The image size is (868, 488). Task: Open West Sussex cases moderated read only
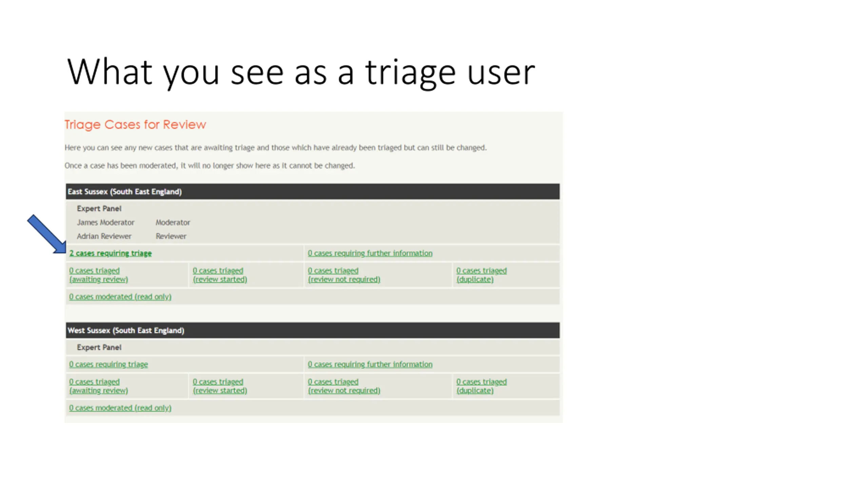coord(120,408)
